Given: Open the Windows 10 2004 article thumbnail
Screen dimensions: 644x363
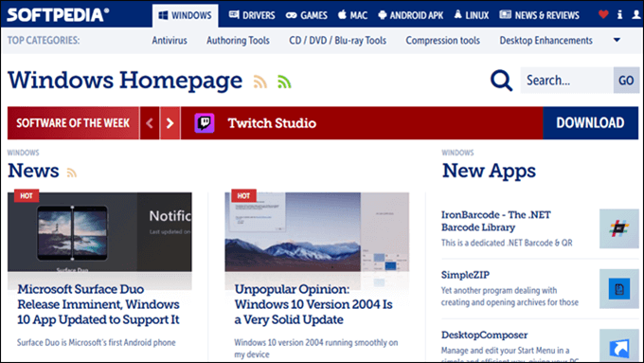Looking at the screenshot, I should (x=316, y=232).
